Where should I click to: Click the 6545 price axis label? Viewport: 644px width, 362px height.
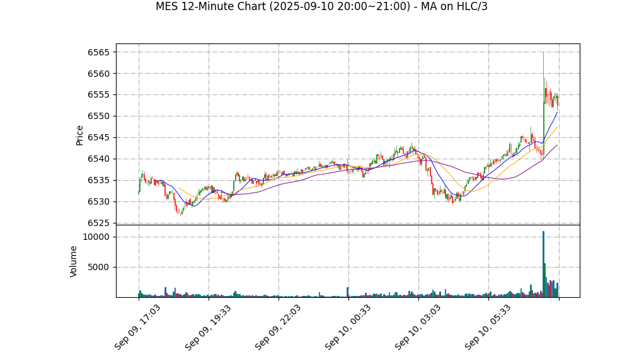coord(98,137)
